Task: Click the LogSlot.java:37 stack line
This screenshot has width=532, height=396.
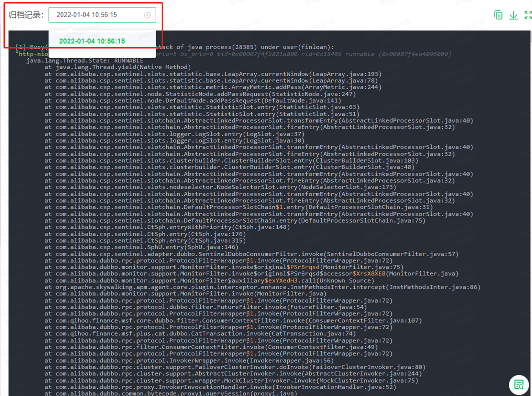Action: click(174, 134)
